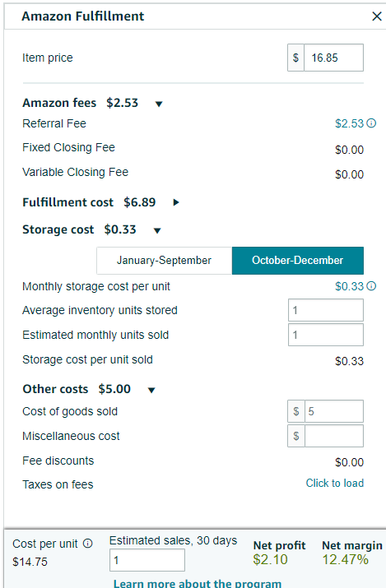Collapse the Storage cost section

click(x=157, y=230)
